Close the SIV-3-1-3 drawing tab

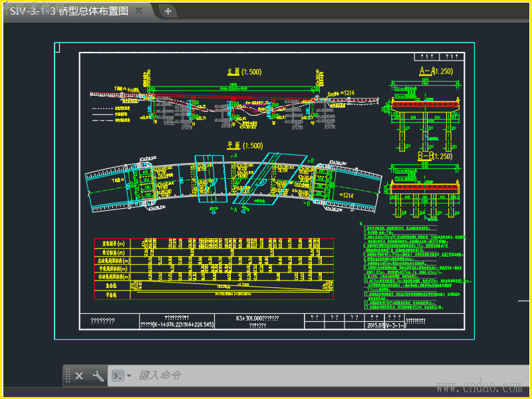pos(139,11)
